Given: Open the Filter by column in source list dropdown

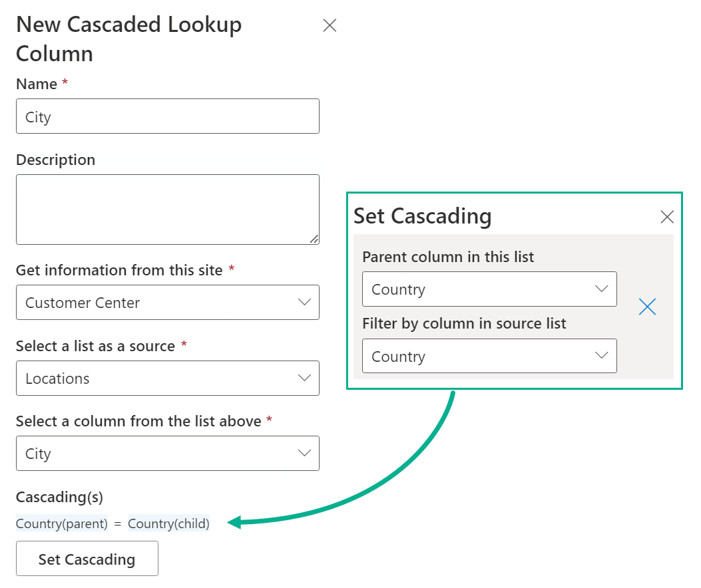Looking at the screenshot, I should pos(489,356).
